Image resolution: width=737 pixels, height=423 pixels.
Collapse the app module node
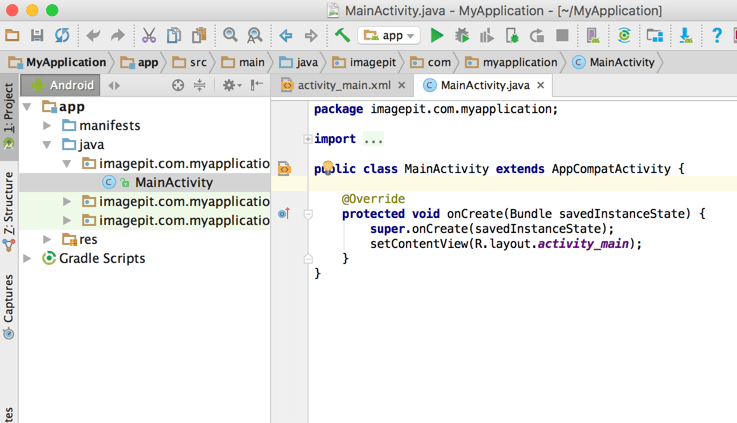tap(27, 107)
